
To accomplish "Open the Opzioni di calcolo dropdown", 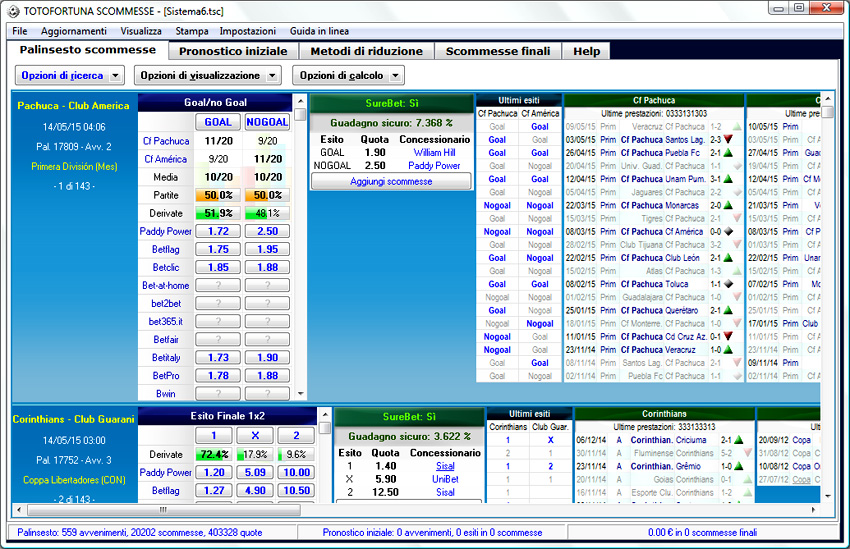I will (348, 75).
